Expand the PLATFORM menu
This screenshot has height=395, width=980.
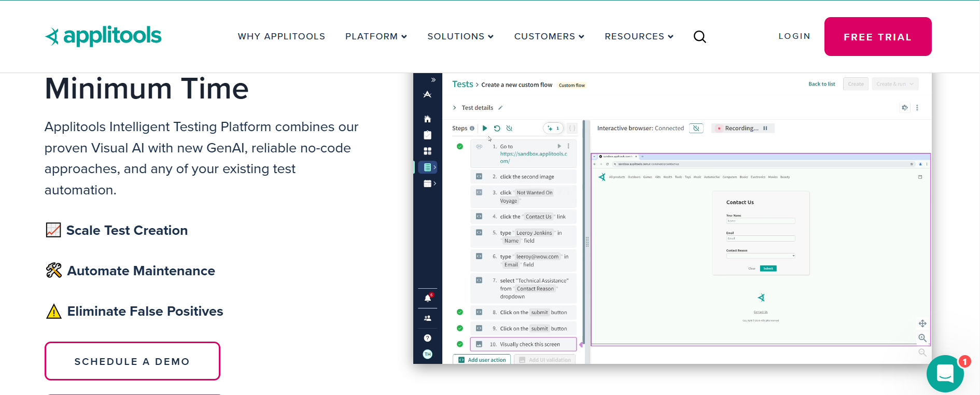376,36
